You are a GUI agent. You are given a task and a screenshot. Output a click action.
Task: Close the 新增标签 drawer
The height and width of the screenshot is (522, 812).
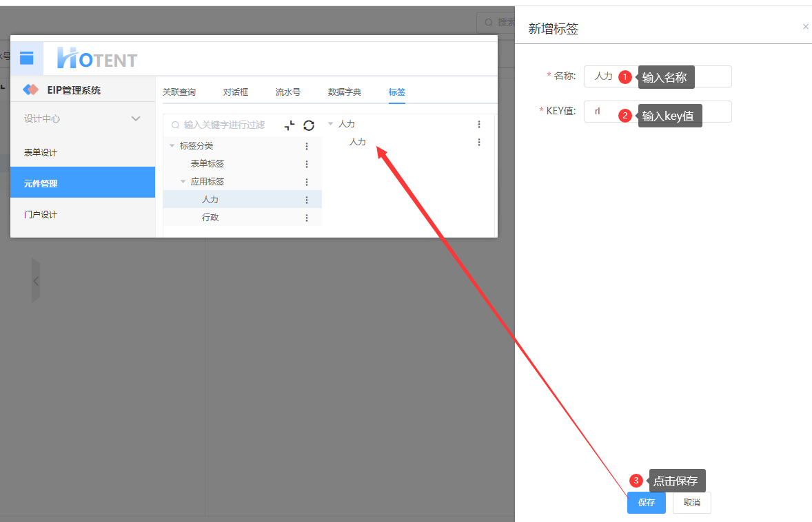(805, 26)
